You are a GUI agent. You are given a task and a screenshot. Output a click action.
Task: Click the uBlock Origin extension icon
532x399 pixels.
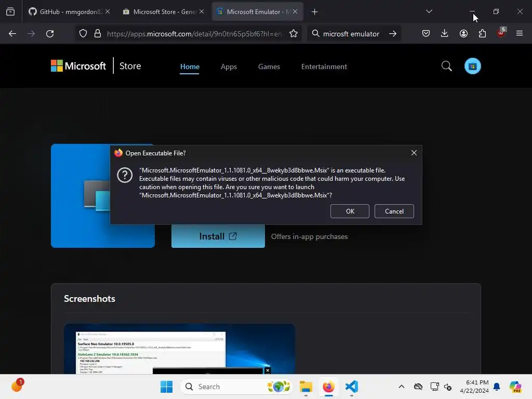tap(501, 33)
